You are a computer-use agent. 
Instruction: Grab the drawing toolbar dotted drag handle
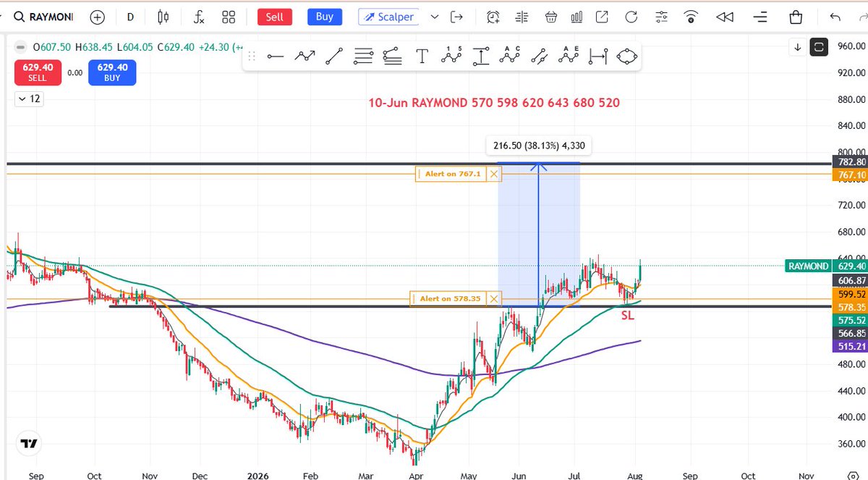pyautogui.click(x=252, y=56)
